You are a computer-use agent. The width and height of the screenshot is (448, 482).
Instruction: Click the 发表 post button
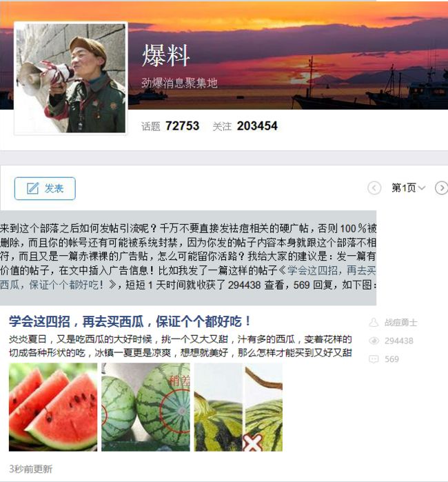(45, 188)
